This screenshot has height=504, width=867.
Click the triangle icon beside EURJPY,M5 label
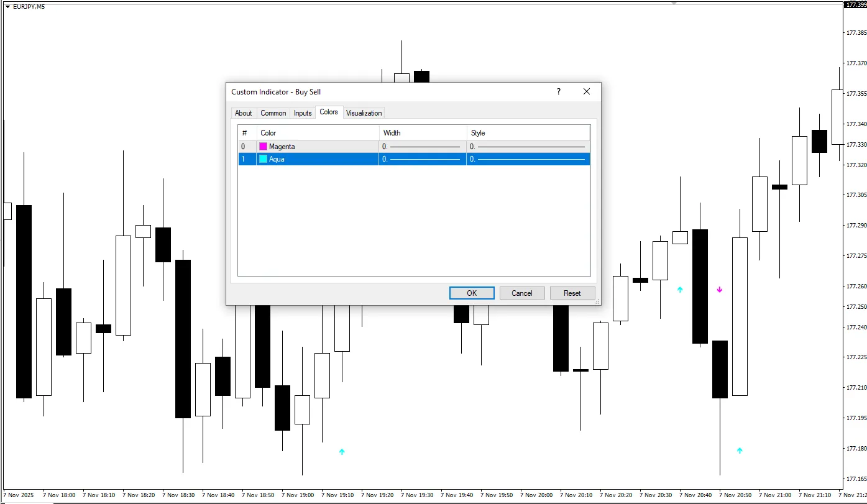7,7
